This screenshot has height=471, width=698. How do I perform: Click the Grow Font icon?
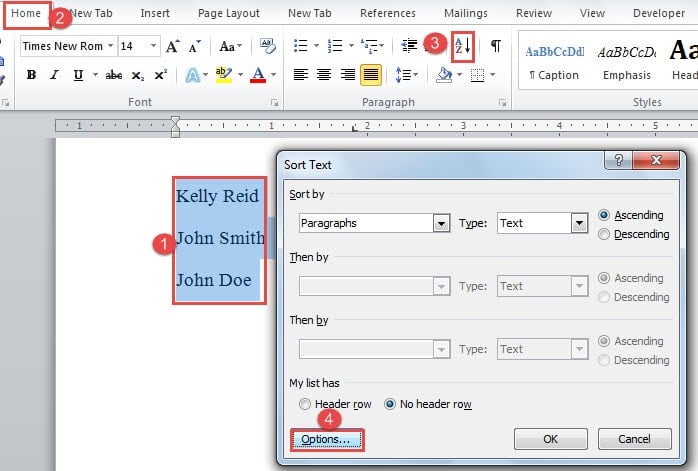pyautogui.click(x=174, y=46)
